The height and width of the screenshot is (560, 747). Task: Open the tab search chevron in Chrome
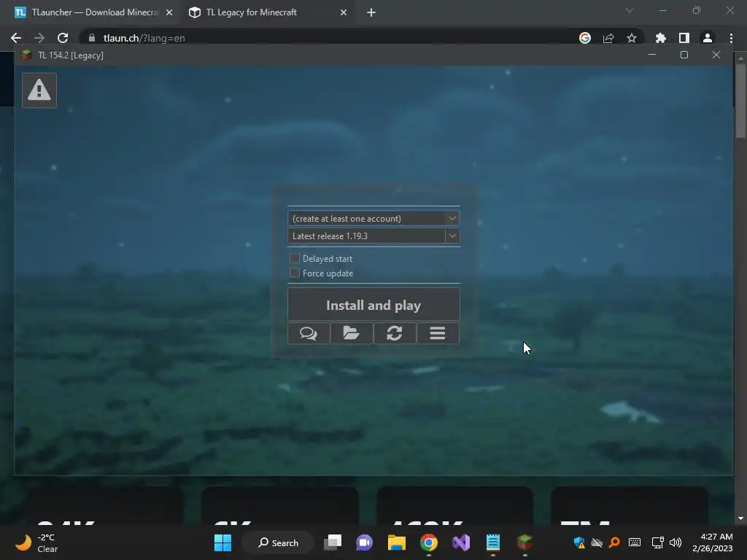click(630, 10)
